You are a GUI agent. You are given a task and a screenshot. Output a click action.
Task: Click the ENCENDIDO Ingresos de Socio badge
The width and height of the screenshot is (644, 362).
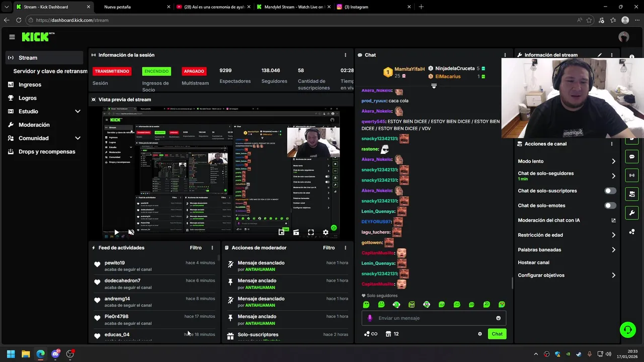pos(156,71)
